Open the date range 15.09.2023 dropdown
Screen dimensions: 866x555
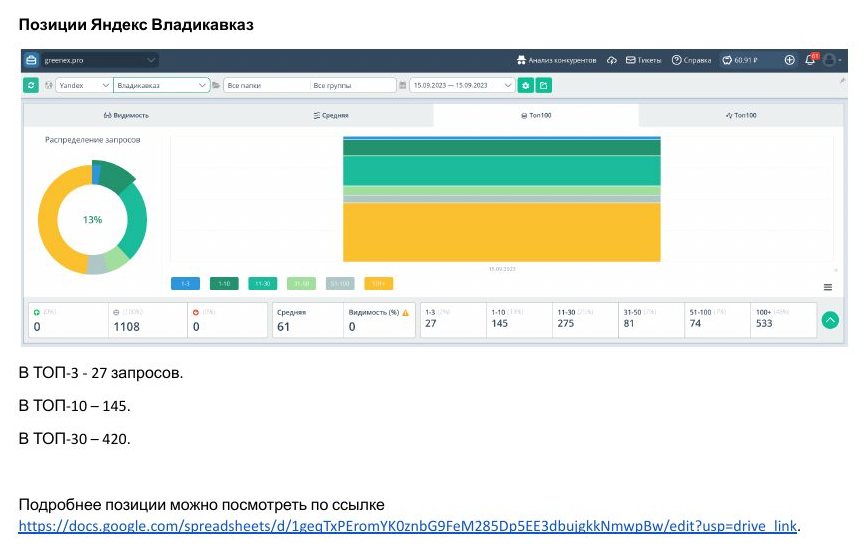tap(462, 86)
